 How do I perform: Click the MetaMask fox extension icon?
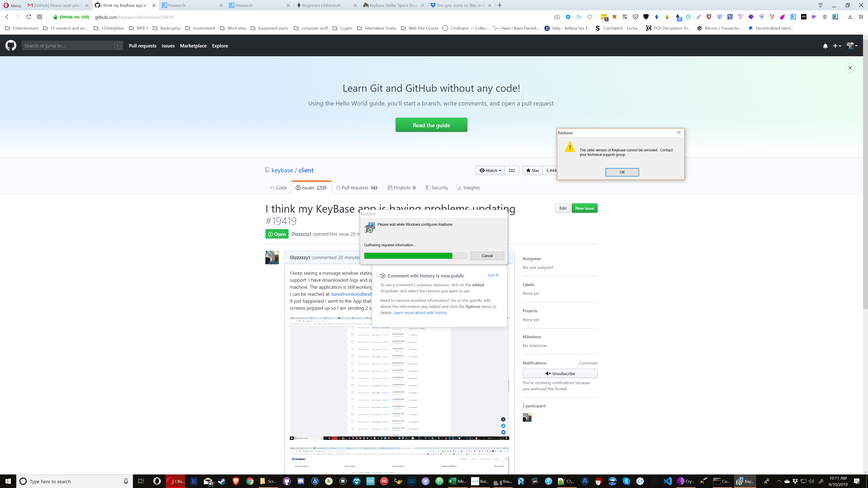pos(615,17)
